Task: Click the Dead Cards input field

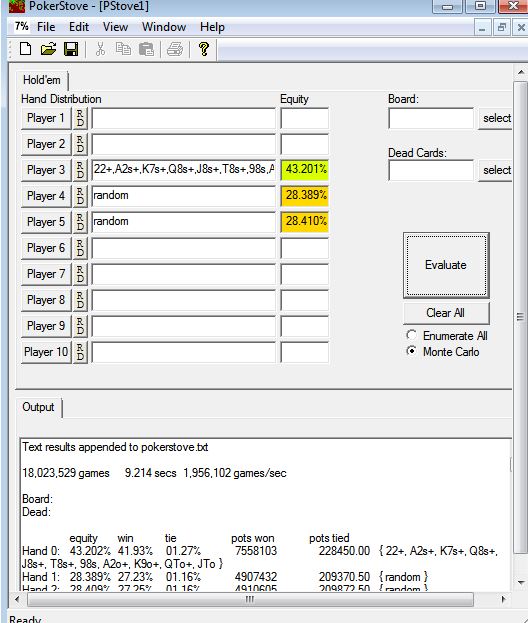Action: point(431,170)
